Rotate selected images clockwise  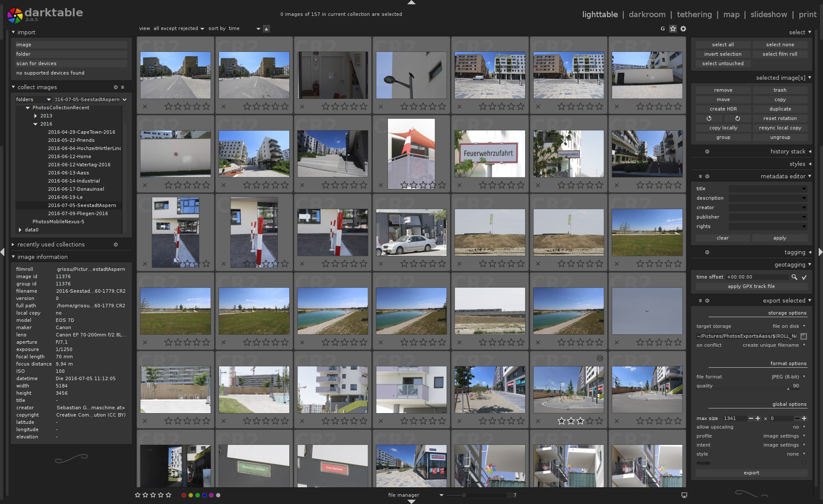[737, 118]
